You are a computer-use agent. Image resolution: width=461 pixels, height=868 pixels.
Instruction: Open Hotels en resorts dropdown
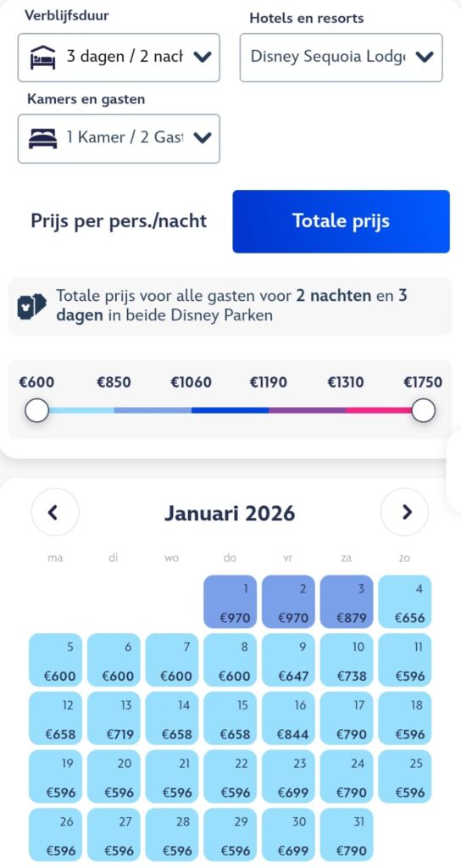(341, 57)
